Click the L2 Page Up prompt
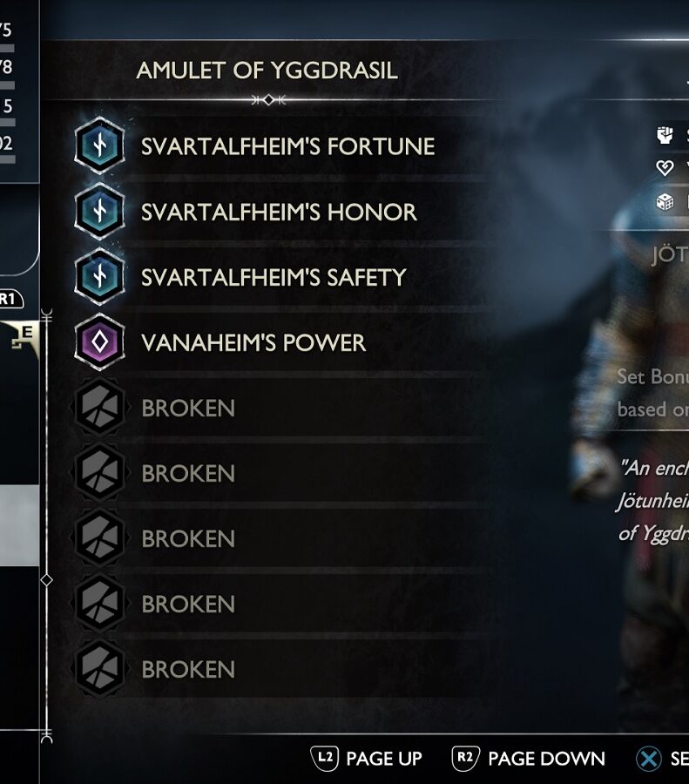Screen dimensions: 689x784 tap(366, 759)
